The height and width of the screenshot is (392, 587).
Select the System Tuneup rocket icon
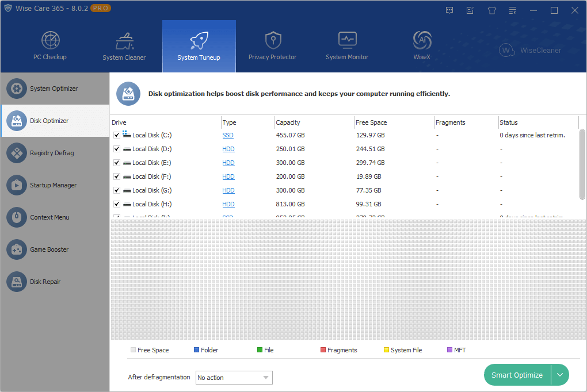[x=199, y=40]
